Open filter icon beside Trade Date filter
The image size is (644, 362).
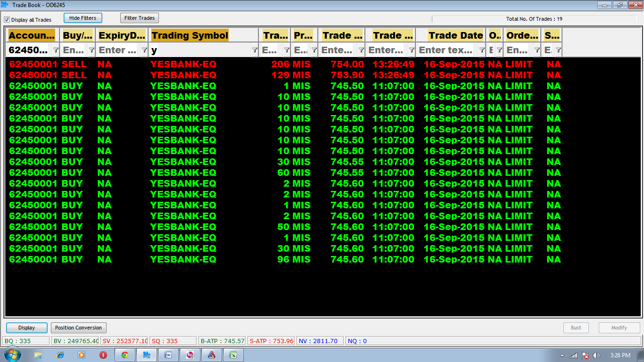tap(482, 50)
